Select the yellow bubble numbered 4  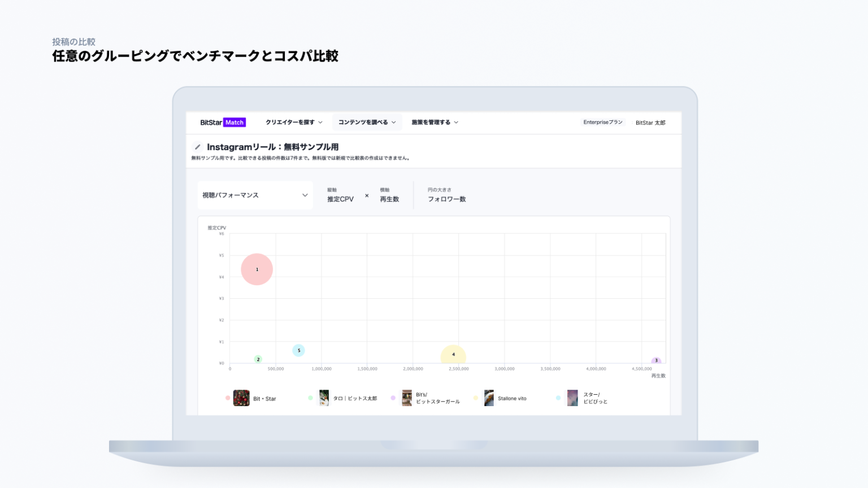[x=453, y=355]
